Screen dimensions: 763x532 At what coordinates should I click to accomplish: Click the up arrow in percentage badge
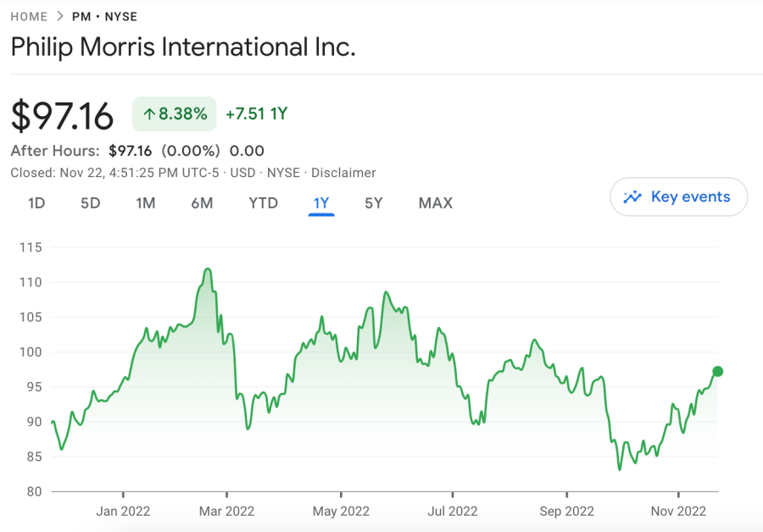tap(149, 114)
